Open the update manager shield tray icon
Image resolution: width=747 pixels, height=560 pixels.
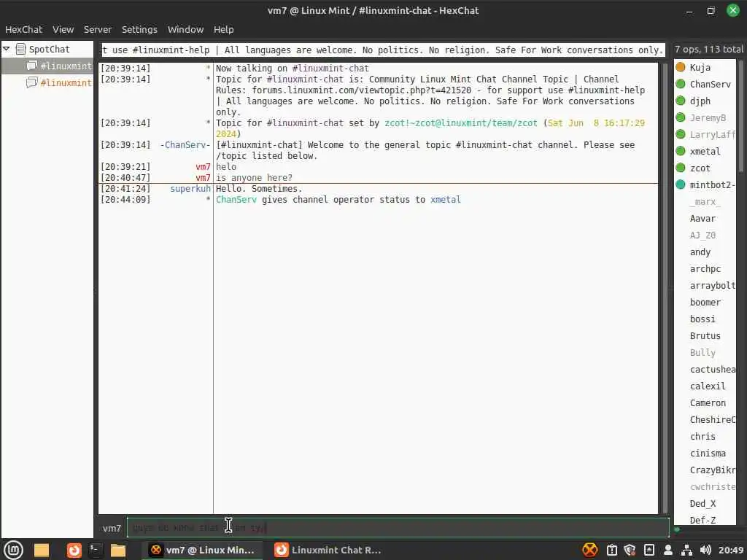pyautogui.click(x=630, y=550)
